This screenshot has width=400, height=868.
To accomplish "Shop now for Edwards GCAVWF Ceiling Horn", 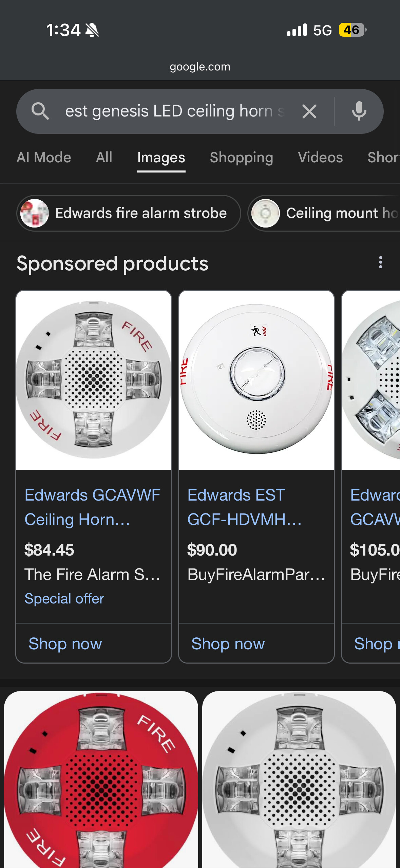I will pyautogui.click(x=65, y=644).
